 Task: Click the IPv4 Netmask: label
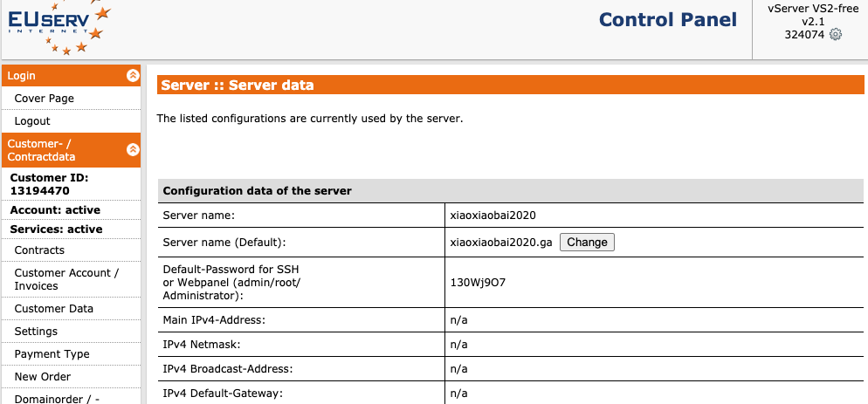point(200,345)
